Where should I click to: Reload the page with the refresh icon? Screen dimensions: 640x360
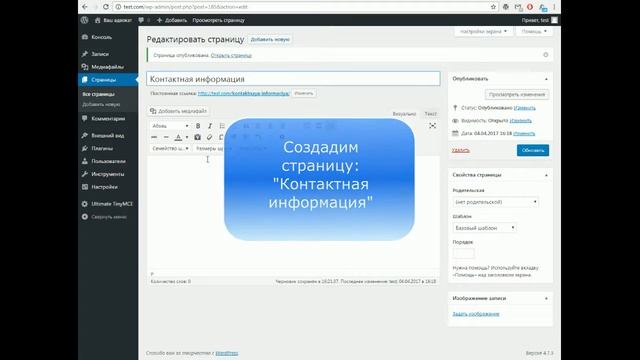pos(106,7)
